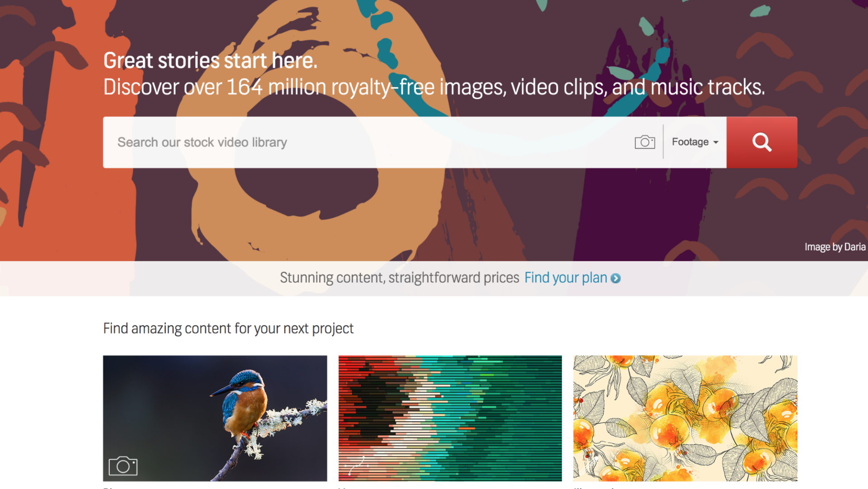The image size is (868, 489).
Task: Follow the Find your plan link
Action: click(x=566, y=277)
